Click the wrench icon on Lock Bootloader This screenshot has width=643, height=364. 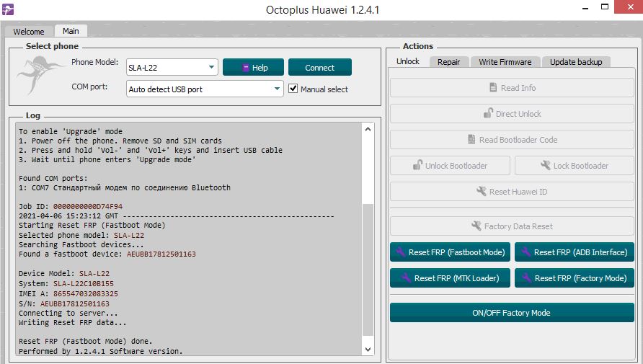pyautogui.click(x=546, y=165)
